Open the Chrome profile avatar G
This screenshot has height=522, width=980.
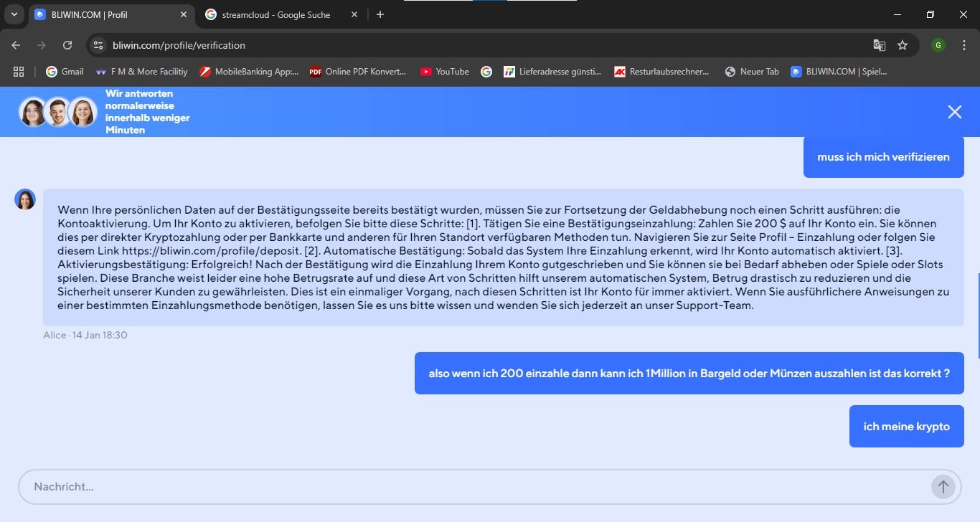938,45
